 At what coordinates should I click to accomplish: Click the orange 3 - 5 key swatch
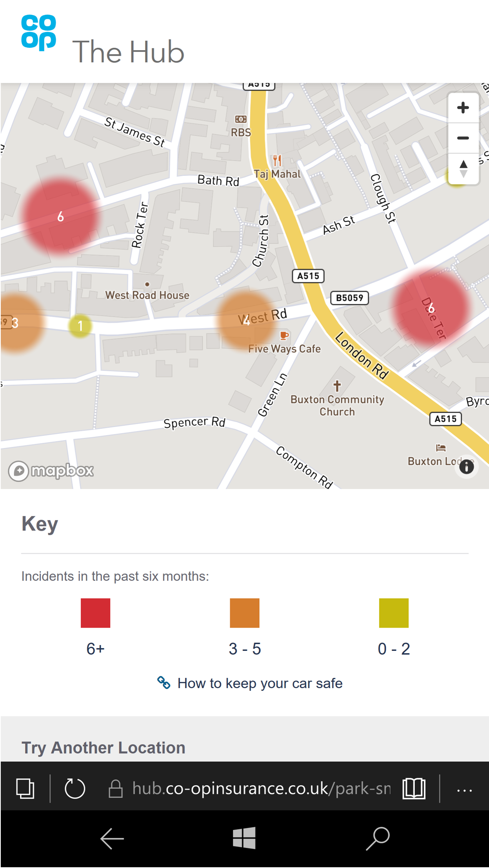tap(245, 613)
